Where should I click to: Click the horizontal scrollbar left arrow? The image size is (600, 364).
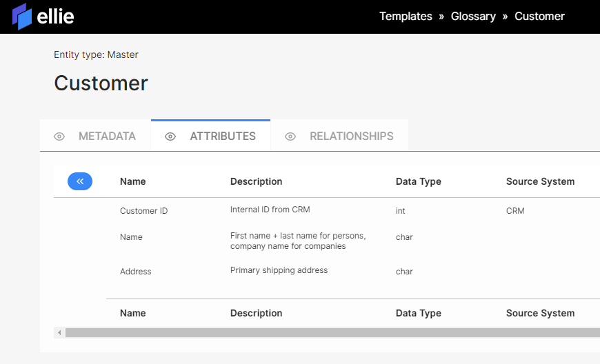(x=59, y=333)
